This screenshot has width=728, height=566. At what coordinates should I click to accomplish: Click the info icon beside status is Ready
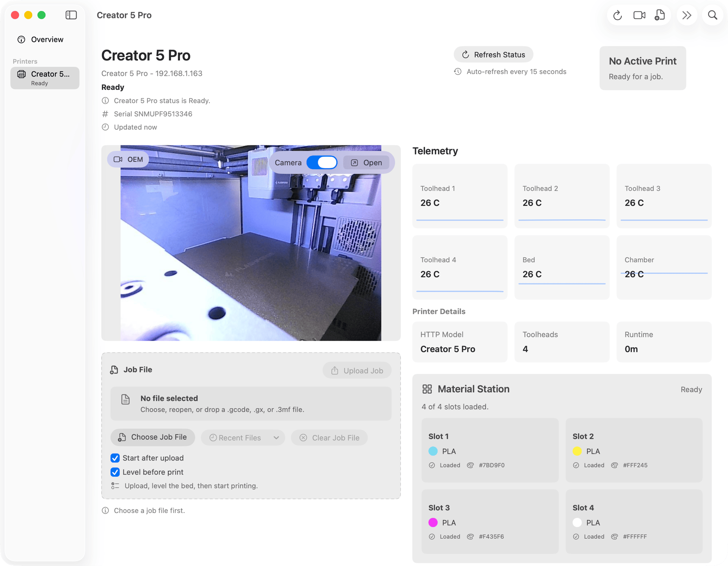pos(105,101)
